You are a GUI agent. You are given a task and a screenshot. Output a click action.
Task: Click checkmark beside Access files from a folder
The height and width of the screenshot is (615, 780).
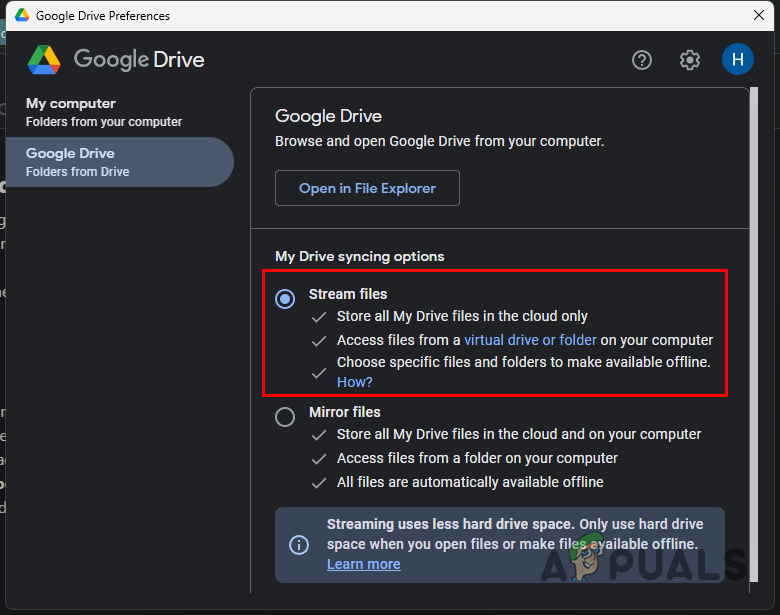[319, 459]
